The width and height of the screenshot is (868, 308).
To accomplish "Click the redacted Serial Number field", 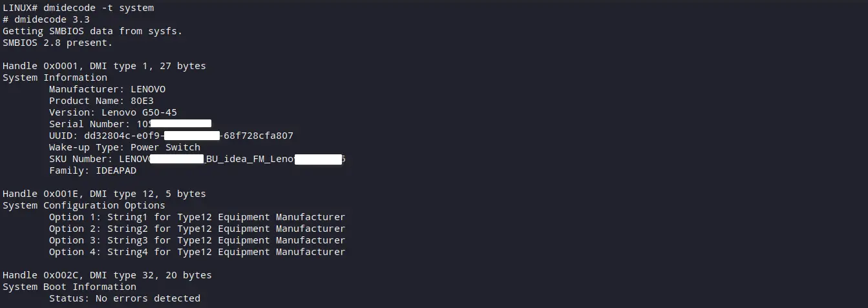I will click(175, 124).
